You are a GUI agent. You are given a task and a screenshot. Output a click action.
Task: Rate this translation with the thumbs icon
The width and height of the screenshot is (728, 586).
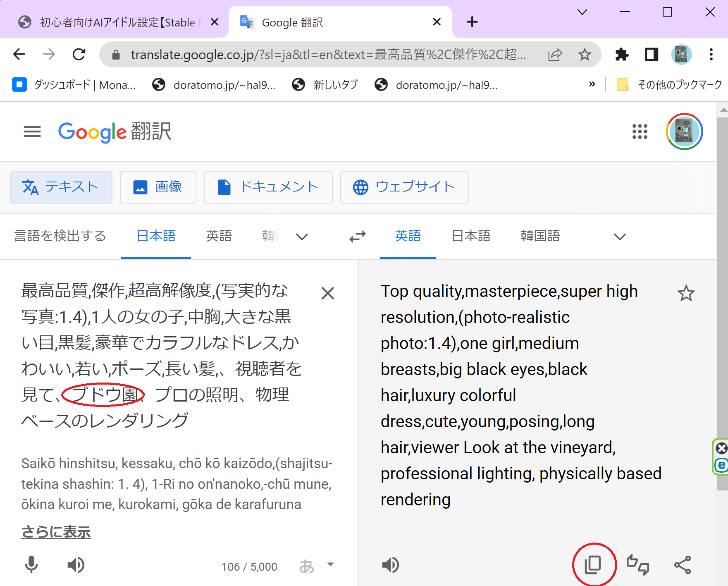click(638, 564)
